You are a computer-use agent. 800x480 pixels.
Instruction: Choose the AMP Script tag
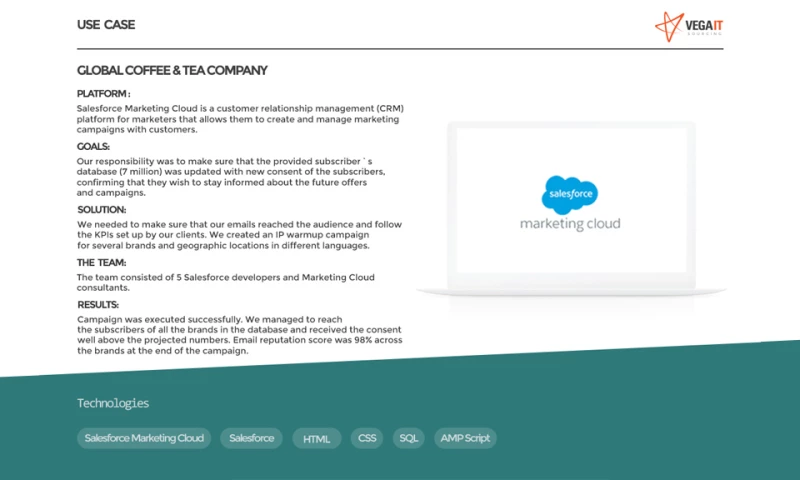[465, 438]
